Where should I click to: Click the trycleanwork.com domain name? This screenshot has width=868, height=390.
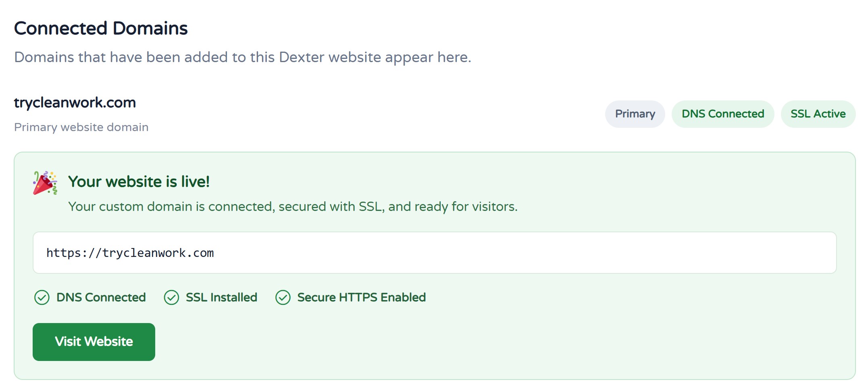tap(75, 102)
